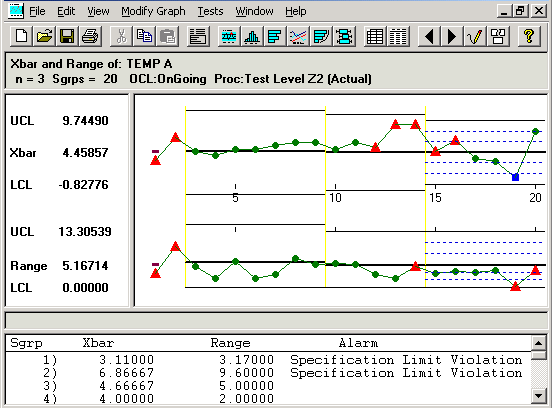
Task: Select the box plot icon
Action: (x=344, y=36)
